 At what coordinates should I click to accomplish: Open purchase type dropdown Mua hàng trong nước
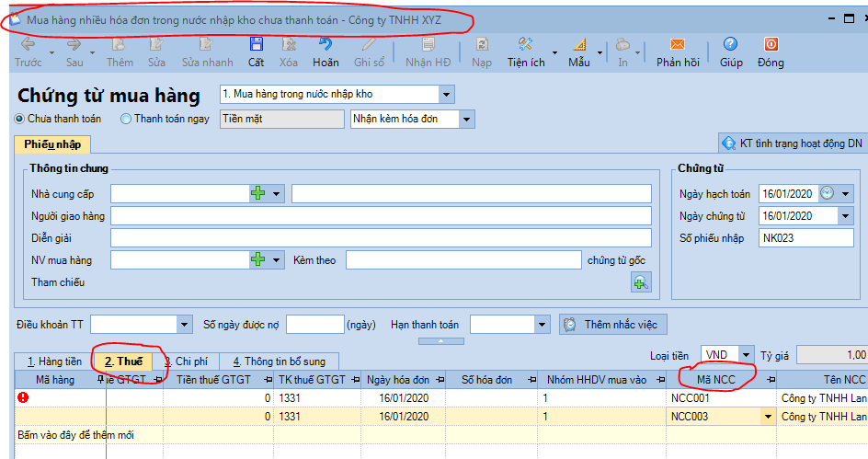tap(446, 95)
